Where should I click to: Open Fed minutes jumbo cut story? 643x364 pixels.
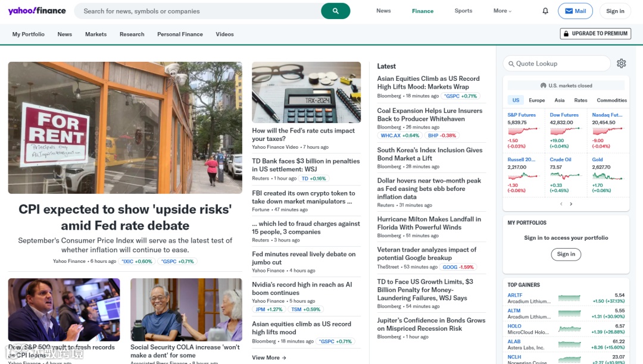click(304, 258)
